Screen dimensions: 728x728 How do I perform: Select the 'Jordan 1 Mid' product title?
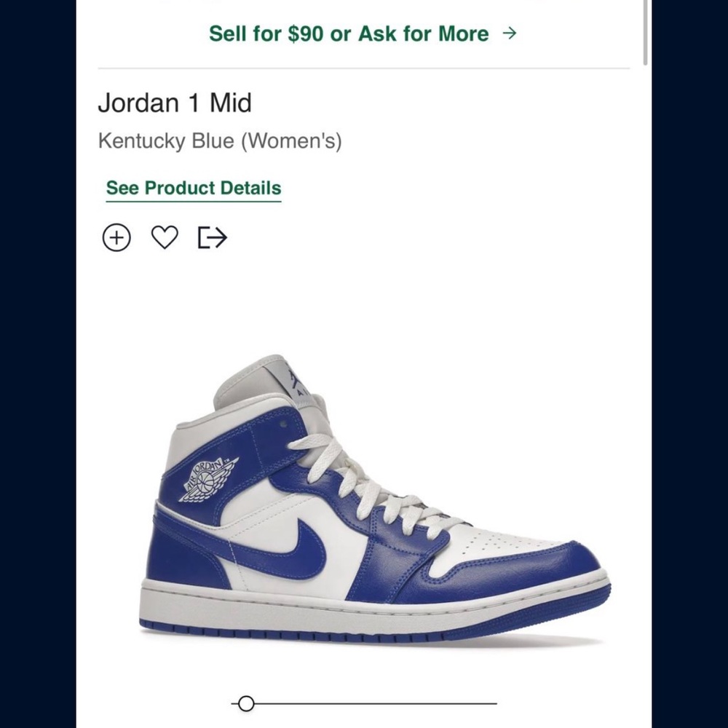point(175,103)
